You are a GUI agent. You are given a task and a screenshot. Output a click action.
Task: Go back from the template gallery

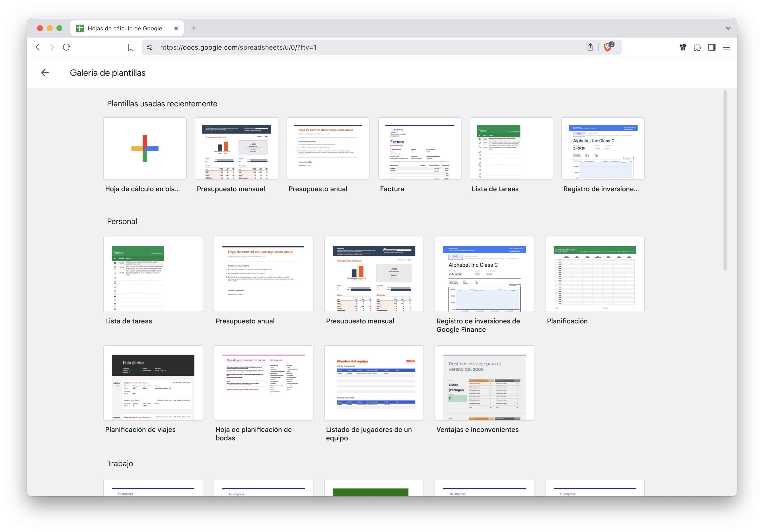pos(45,73)
